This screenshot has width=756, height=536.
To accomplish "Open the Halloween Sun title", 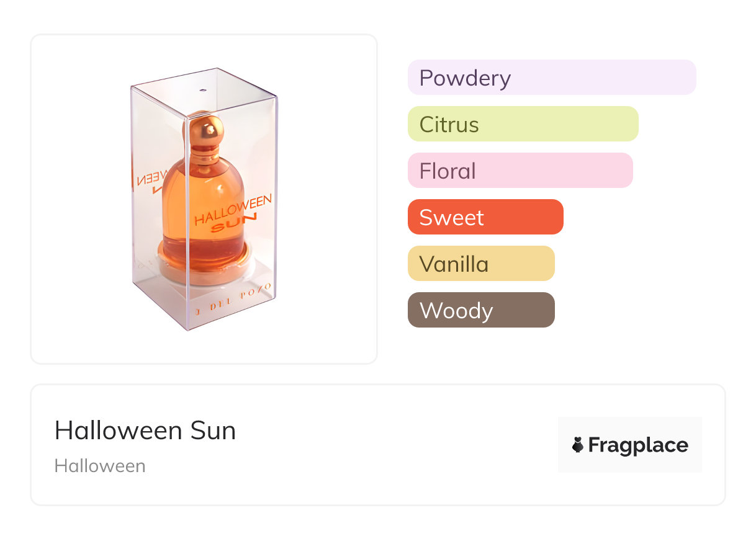I will pyautogui.click(x=145, y=431).
